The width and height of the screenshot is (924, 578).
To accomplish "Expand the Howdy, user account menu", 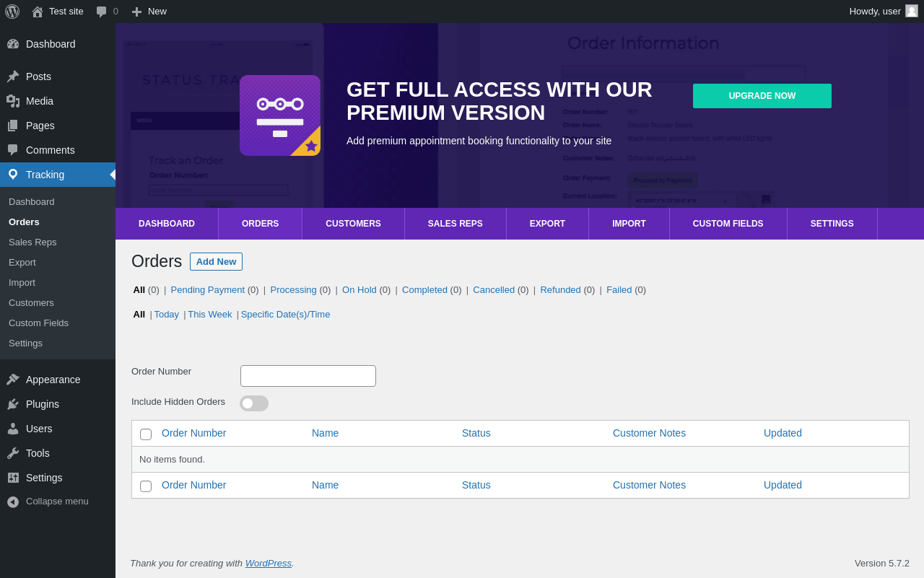I will [875, 12].
